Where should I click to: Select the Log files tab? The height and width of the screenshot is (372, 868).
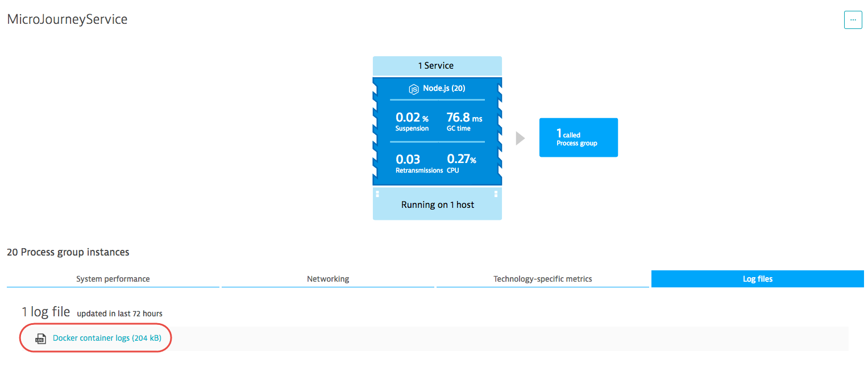758,279
